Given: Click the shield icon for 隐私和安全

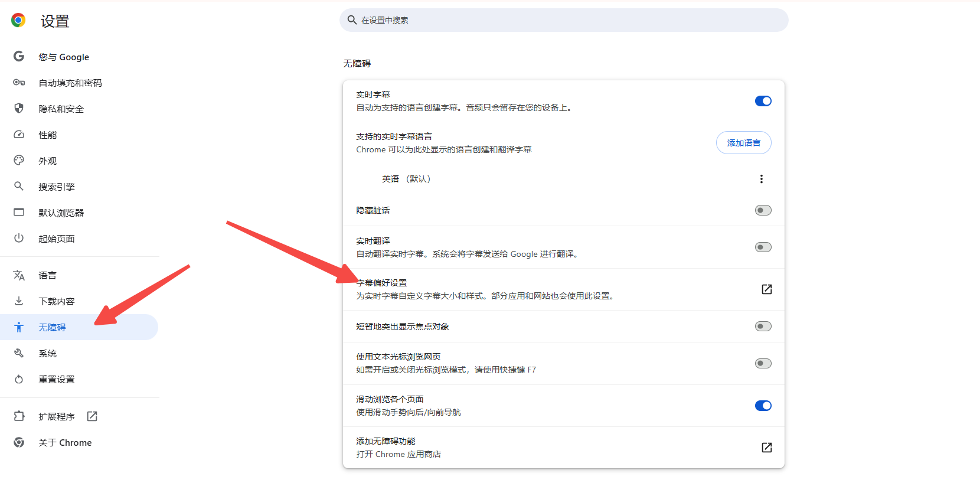Looking at the screenshot, I should coord(19,109).
